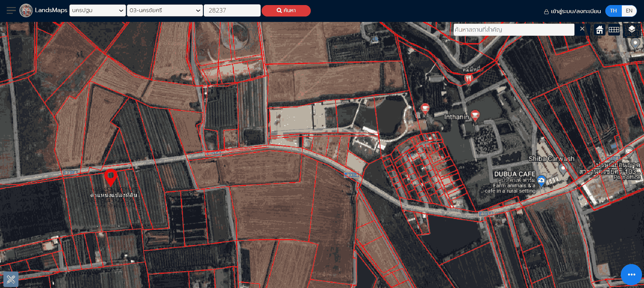Screen dimensions: 644x288
Task: Click the red ค้นหา search button
Action: tap(286, 10)
